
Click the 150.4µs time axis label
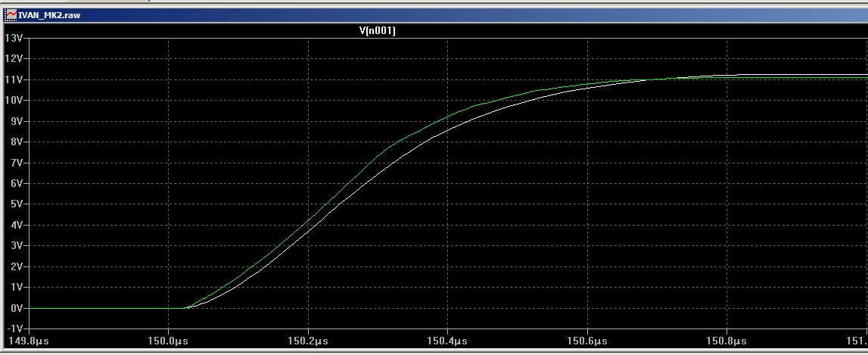click(448, 341)
